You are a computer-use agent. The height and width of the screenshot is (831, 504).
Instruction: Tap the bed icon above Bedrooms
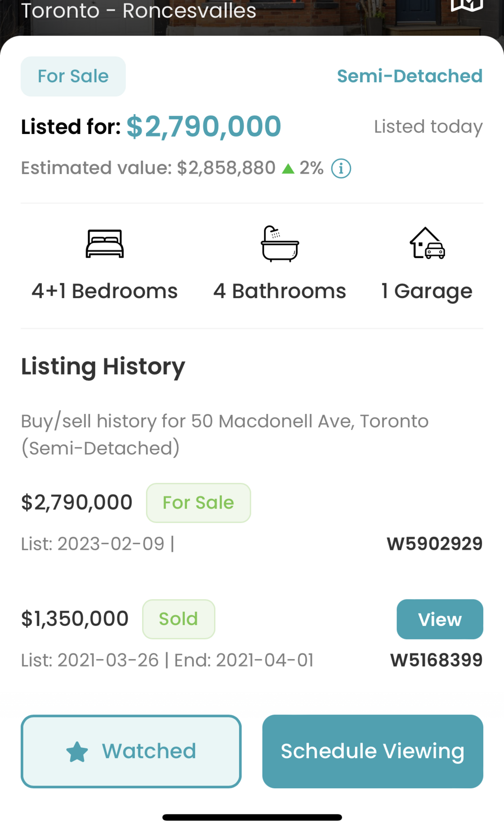[x=105, y=244]
